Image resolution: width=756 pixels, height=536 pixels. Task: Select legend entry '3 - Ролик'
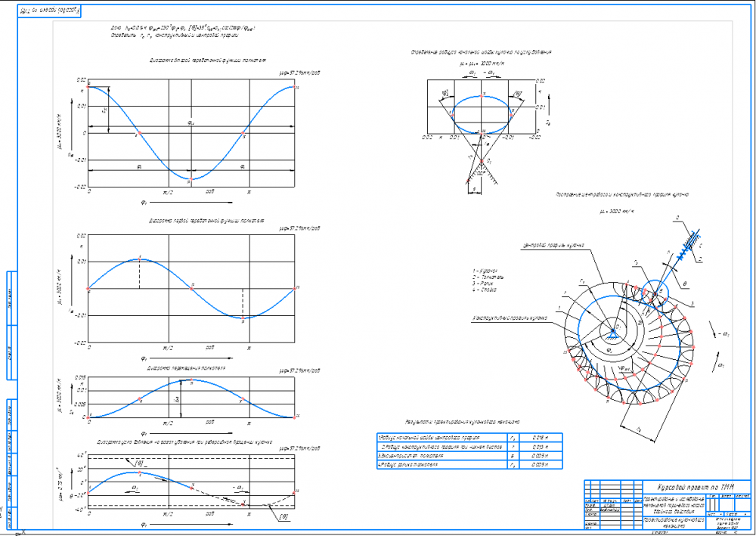[483, 283]
